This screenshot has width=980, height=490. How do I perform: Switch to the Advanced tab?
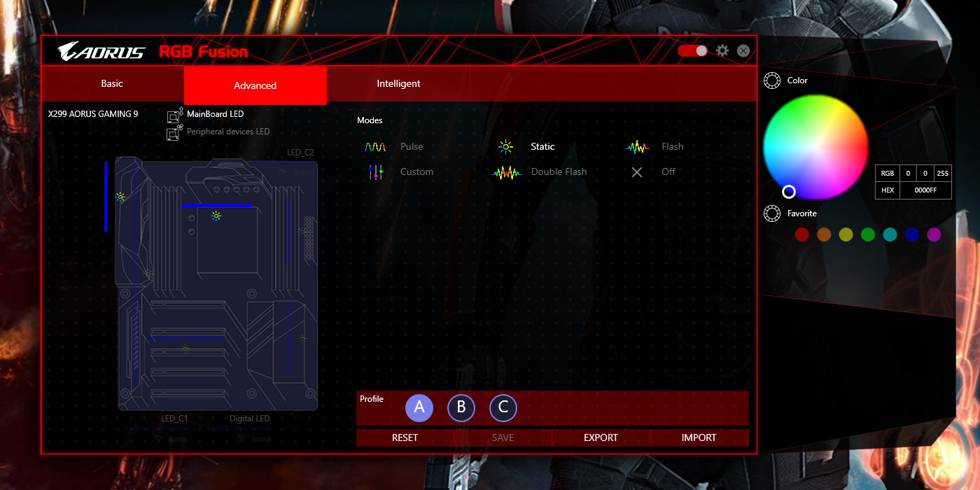click(255, 85)
